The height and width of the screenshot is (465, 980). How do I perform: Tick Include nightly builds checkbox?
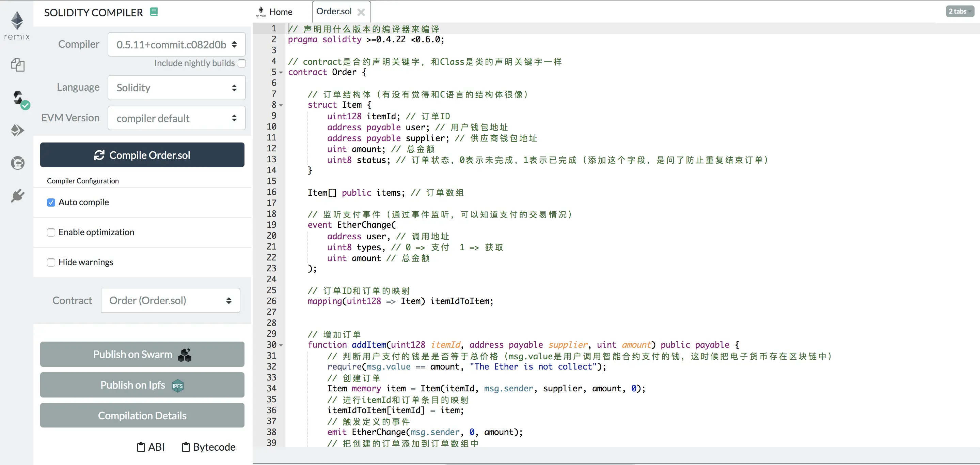tap(241, 63)
